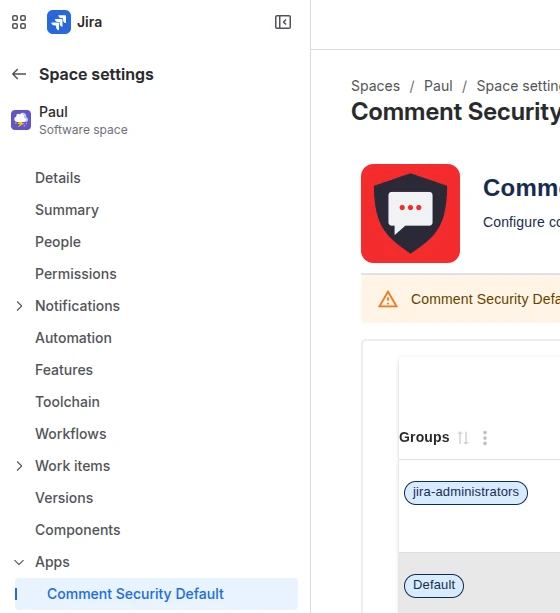
Task: Click the warning triangle icon in banner
Action: 388,299
